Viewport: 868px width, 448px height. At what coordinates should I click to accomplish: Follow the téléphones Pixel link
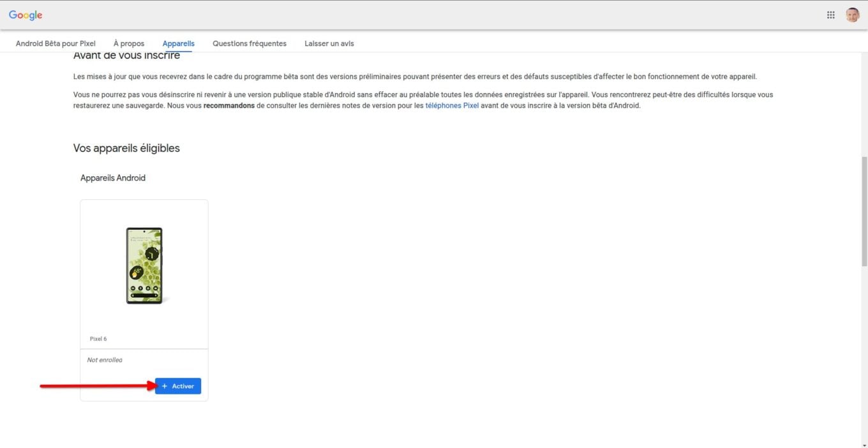452,106
